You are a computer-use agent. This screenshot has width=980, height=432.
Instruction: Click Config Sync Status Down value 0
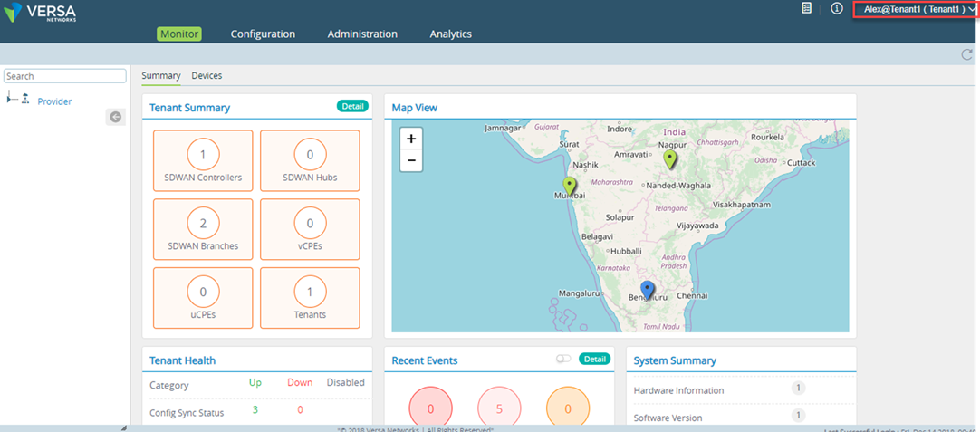[x=300, y=409]
